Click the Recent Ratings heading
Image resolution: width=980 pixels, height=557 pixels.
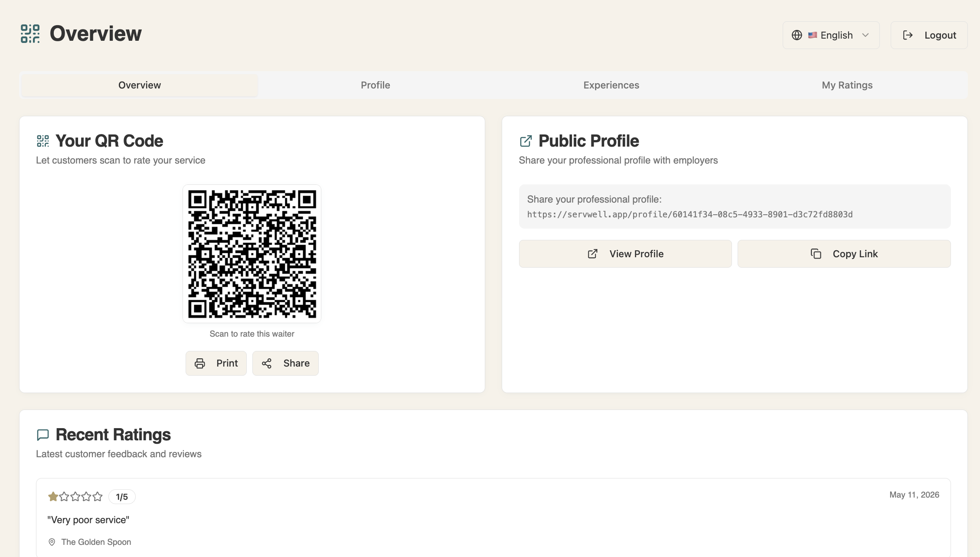(x=113, y=435)
